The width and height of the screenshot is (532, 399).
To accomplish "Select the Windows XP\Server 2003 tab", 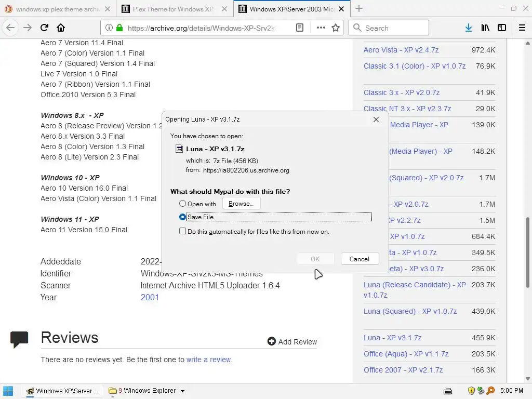I will (291, 9).
